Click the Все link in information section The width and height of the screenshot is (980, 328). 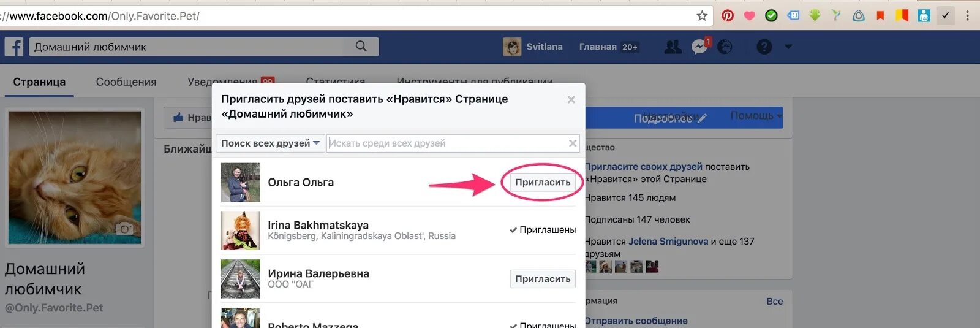point(775,302)
